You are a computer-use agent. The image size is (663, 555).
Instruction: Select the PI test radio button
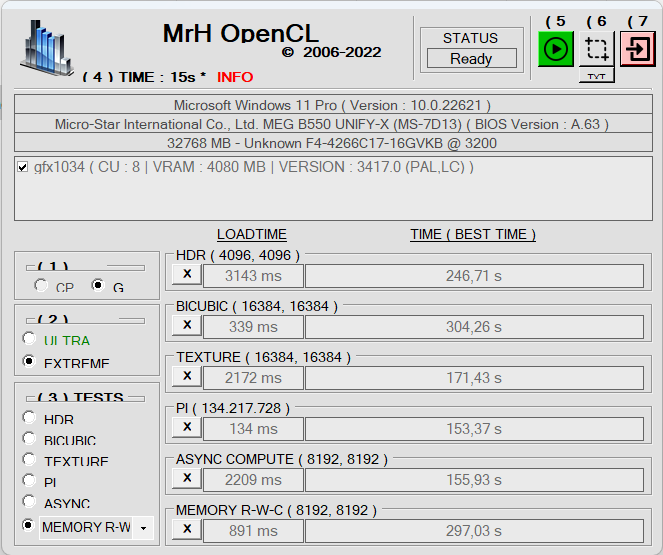pos(29,480)
